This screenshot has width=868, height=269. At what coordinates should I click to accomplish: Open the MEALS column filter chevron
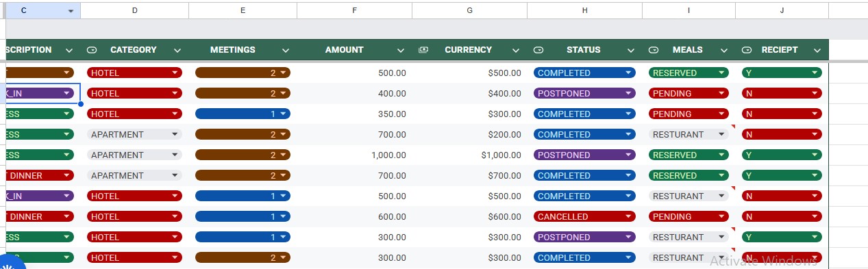click(x=724, y=50)
